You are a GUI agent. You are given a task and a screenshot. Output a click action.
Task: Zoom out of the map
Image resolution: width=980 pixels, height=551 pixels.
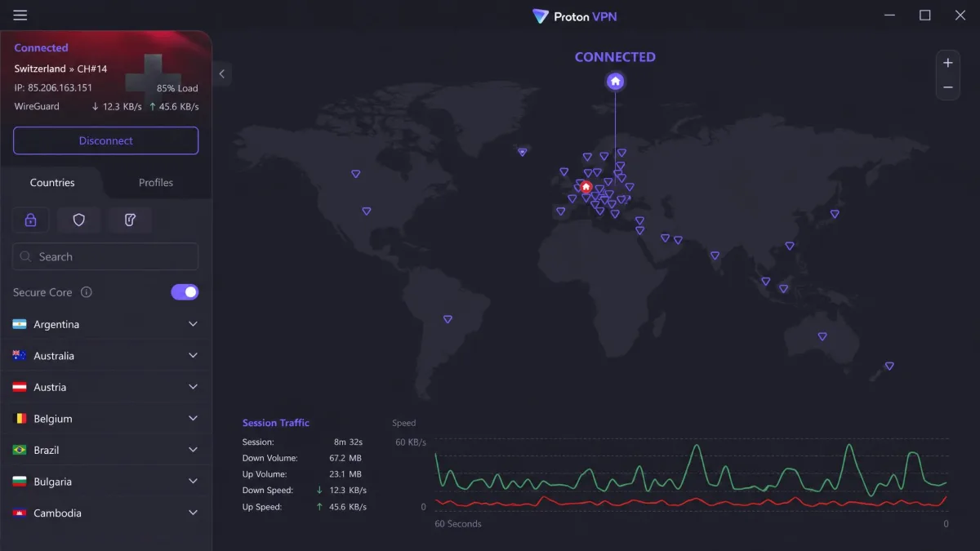pos(948,87)
